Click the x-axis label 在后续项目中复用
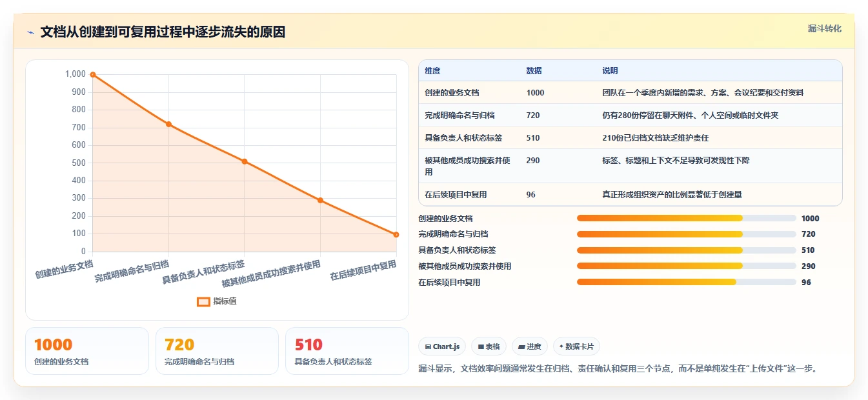Screen dimensions: 868x400 point(363,270)
